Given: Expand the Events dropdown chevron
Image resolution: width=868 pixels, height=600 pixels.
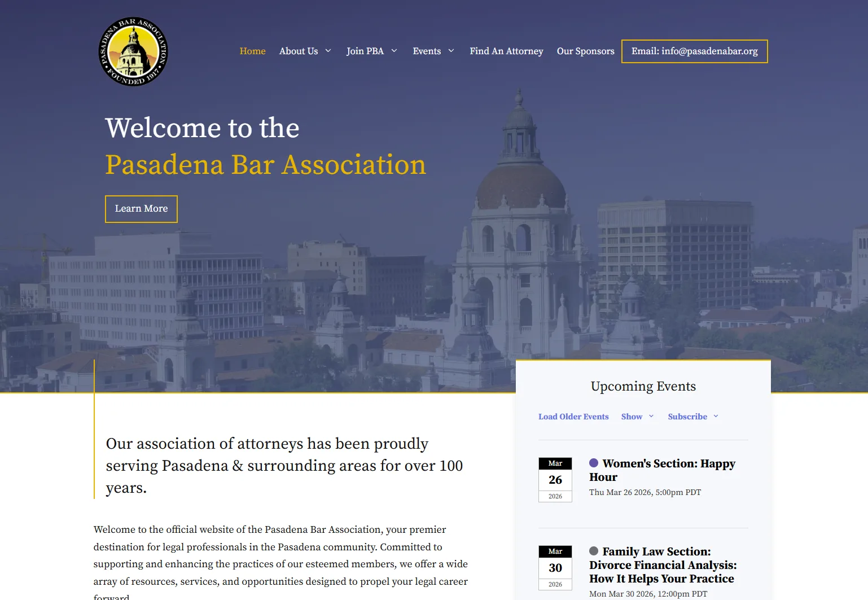Looking at the screenshot, I should pos(451,51).
